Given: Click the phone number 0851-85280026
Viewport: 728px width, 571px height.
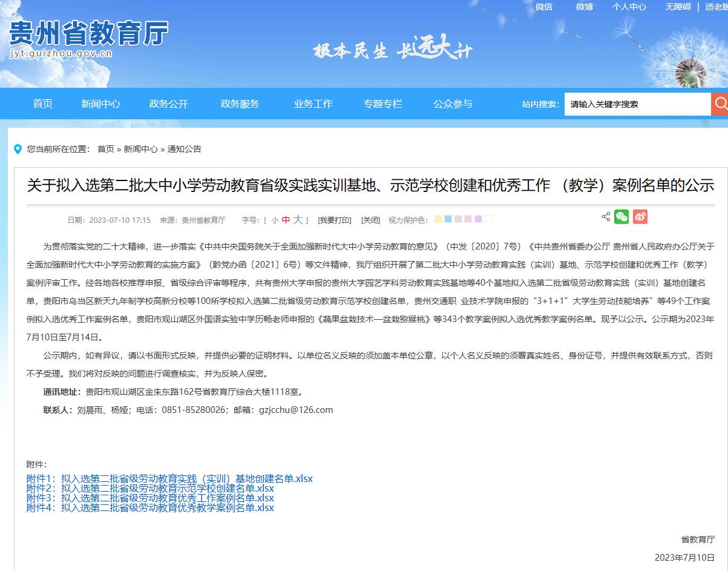Looking at the screenshot, I should click(194, 410).
